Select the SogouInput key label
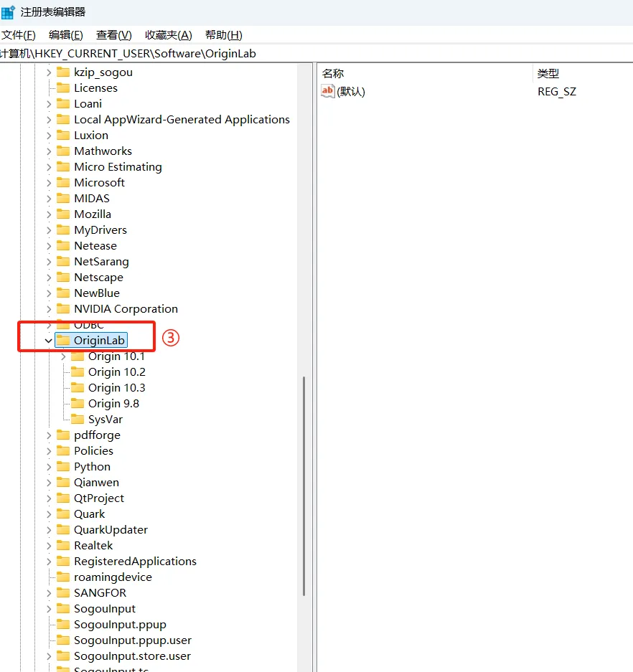The width and height of the screenshot is (633, 672). pos(105,609)
